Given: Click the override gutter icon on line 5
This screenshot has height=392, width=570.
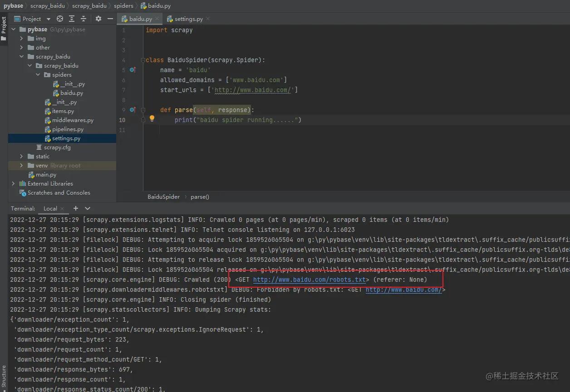Looking at the screenshot, I should (x=133, y=70).
